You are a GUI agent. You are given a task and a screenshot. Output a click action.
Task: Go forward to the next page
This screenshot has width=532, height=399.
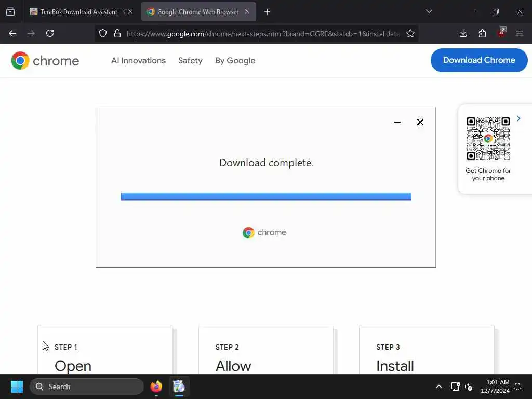31,33
